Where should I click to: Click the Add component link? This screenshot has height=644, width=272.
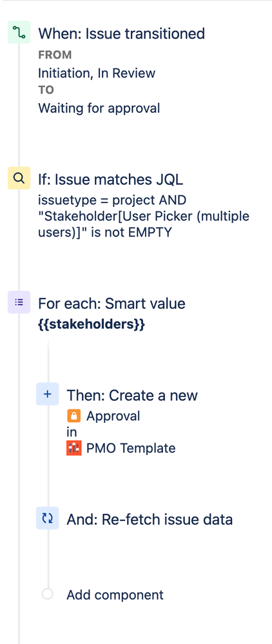coord(115,595)
